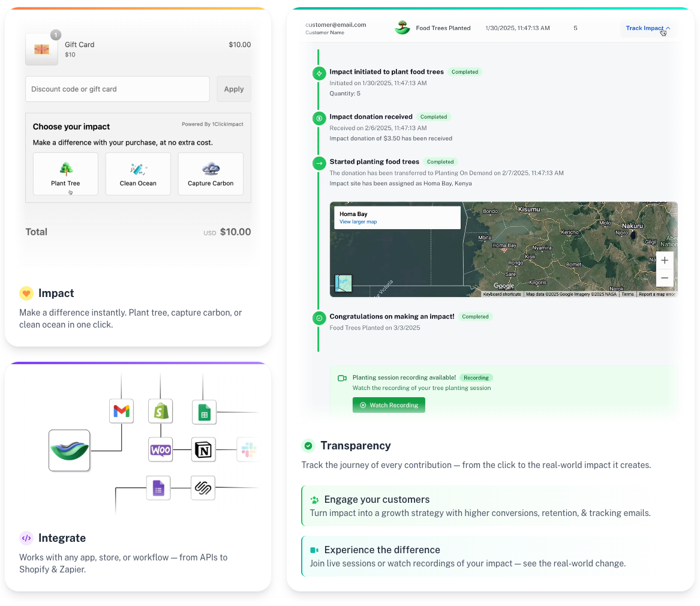
Task: Click the map layer thumbnail
Action: [x=344, y=283]
